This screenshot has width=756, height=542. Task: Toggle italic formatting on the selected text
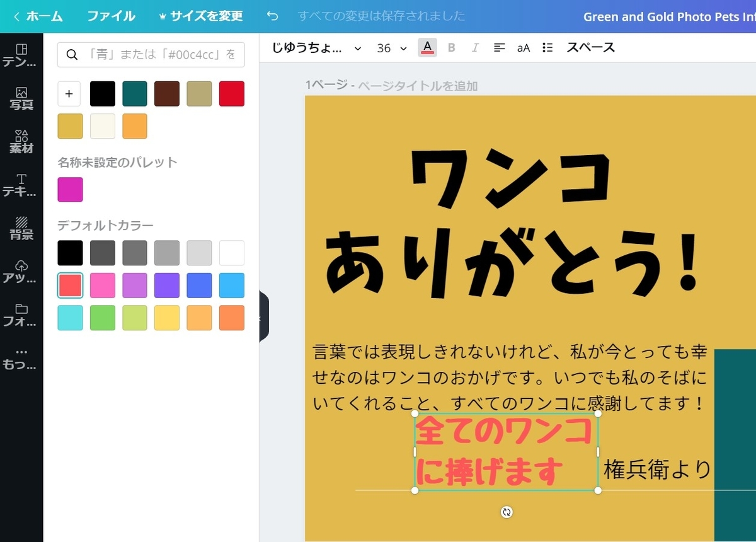point(475,47)
